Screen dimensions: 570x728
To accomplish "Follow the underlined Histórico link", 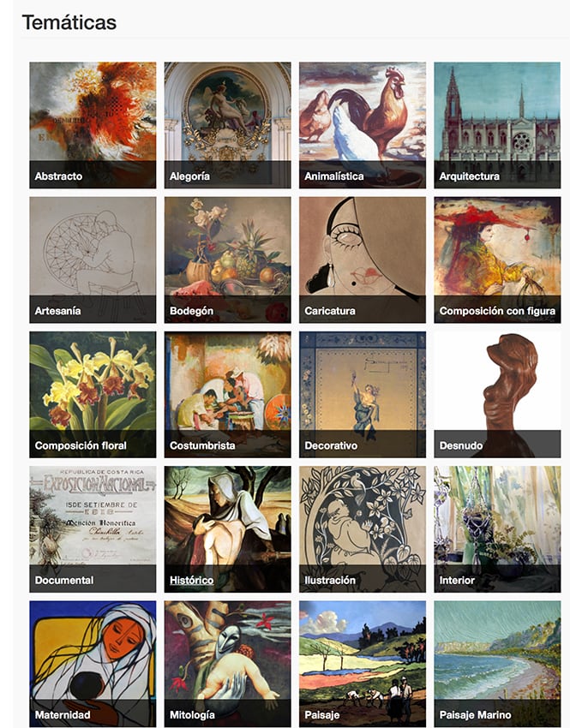I will click(x=191, y=580).
